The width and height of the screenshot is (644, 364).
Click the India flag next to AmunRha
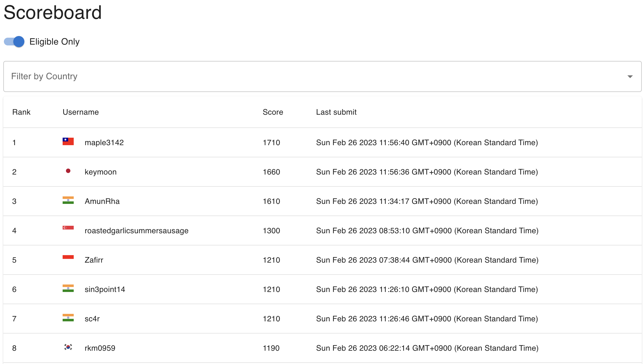click(68, 200)
